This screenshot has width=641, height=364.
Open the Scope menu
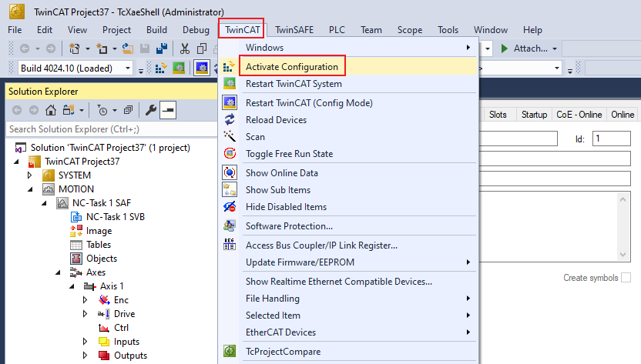click(x=410, y=30)
